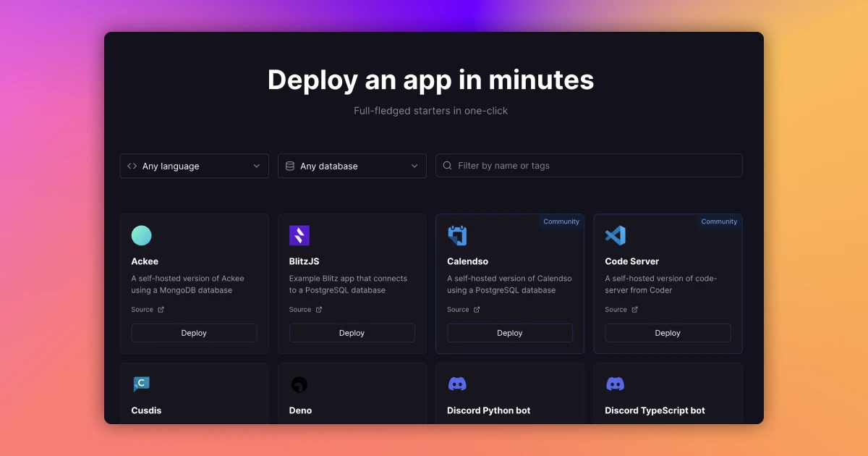Click the Deno card title
This screenshot has width=868, height=456.
pos(301,410)
